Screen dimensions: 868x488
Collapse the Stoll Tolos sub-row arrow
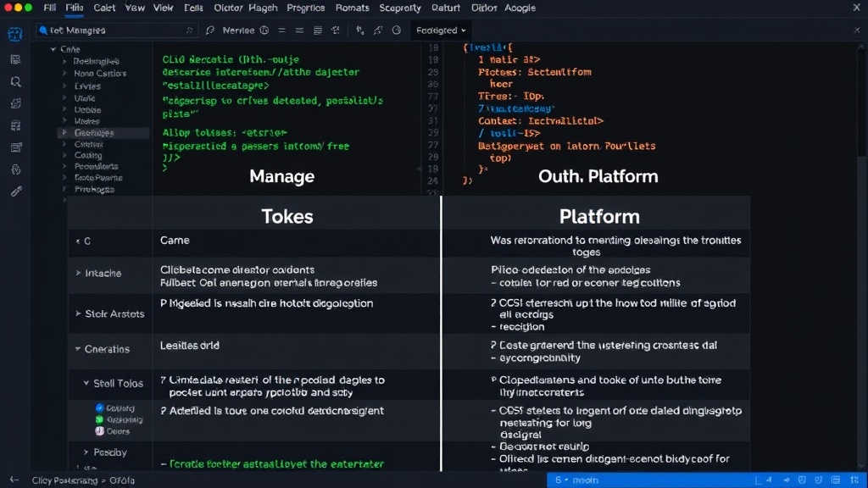tap(86, 383)
